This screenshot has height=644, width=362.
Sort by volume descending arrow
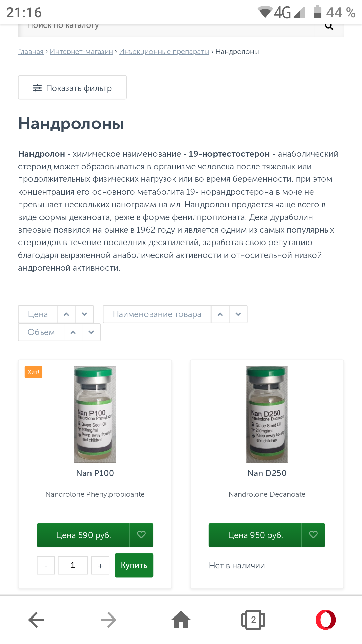pyautogui.click(x=91, y=332)
